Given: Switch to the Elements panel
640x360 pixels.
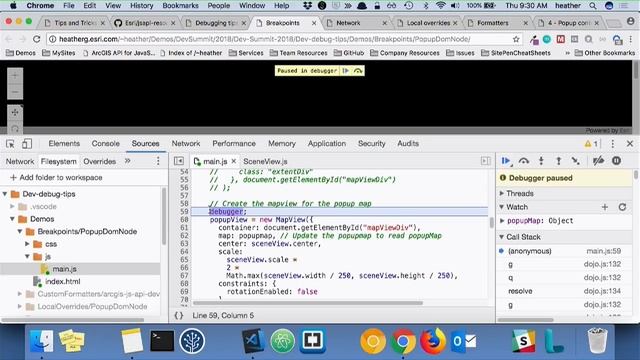Looking at the screenshot, I should (x=64, y=144).
